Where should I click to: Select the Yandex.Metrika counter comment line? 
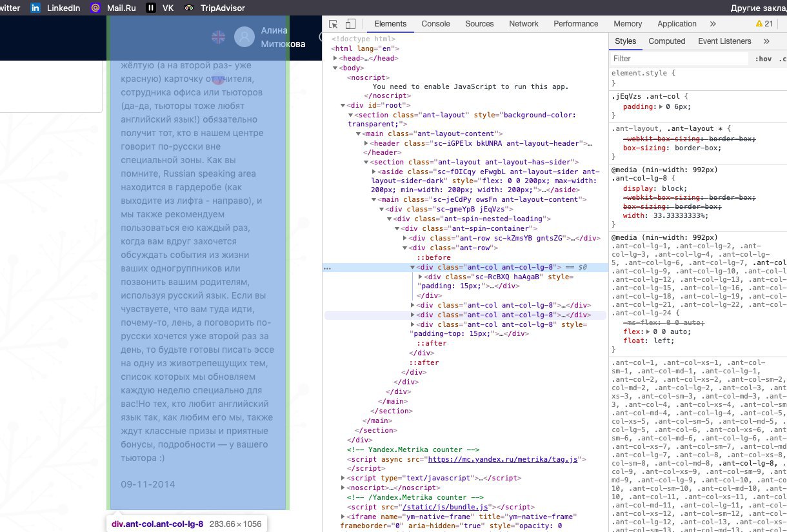pos(412,449)
